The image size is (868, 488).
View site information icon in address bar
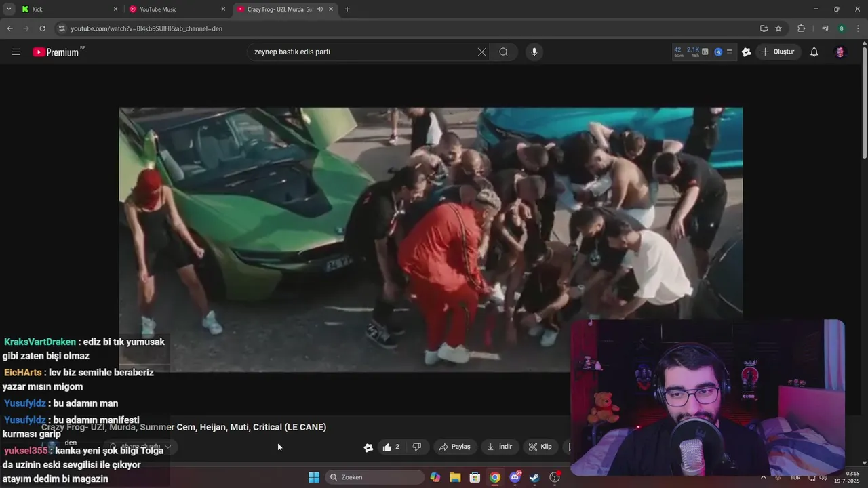click(x=62, y=28)
